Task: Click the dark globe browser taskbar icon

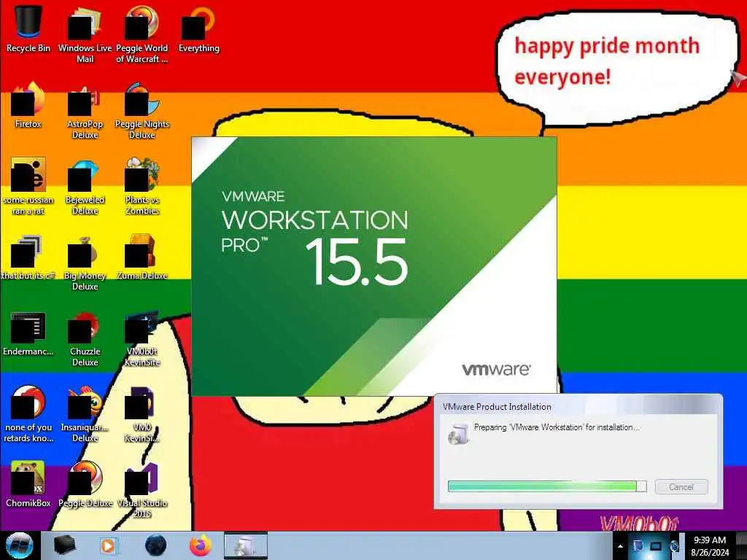Action: pyautogui.click(x=156, y=545)
